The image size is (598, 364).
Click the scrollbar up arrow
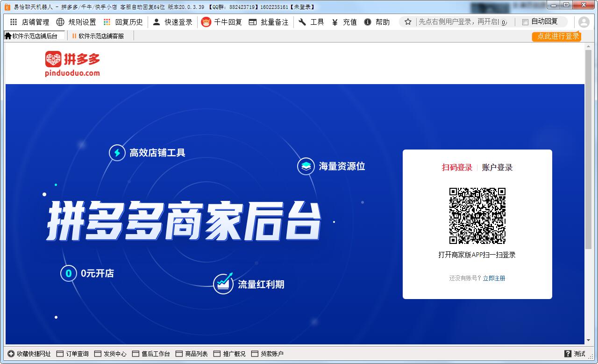click(588, 46)
